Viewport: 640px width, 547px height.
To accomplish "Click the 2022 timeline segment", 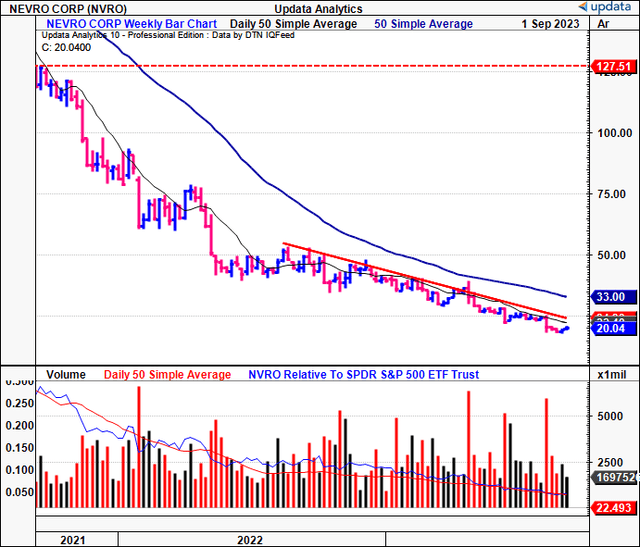I will click(252, 539).
